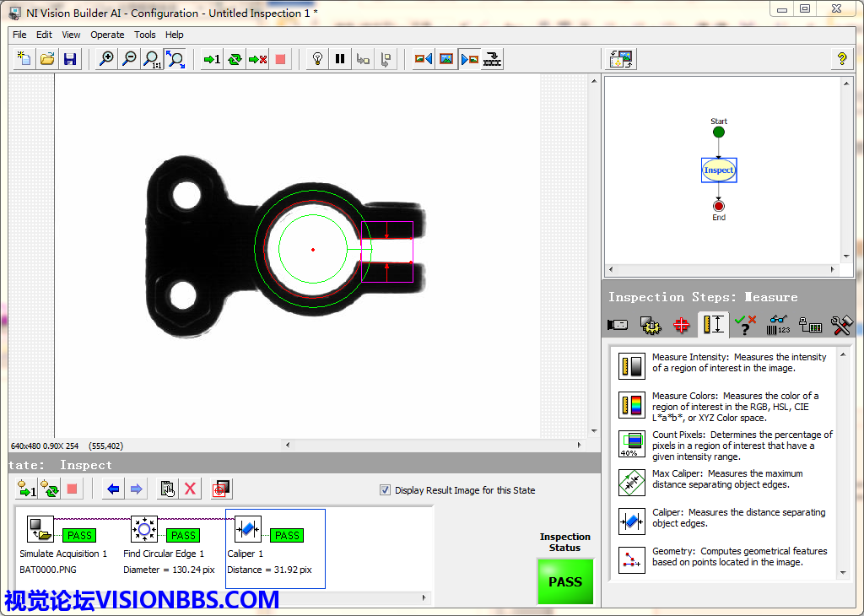
Task: Open the Identify Parts steps tab
Action: coord(778,325)
